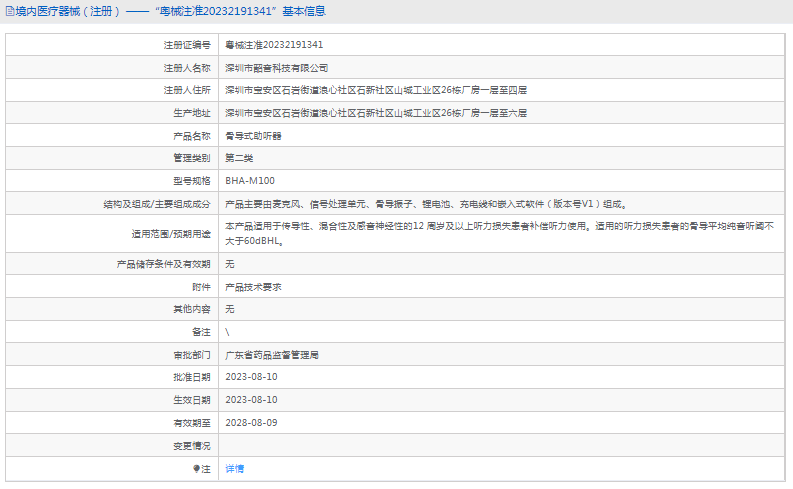Screen dimensions: 793x489
Task: Click the 结构及组成/主要组成成分 label
Action: (157, 204)
